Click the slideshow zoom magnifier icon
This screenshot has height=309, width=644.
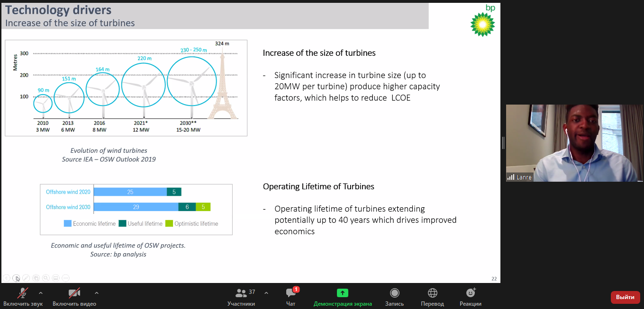(x=46, y=278)
